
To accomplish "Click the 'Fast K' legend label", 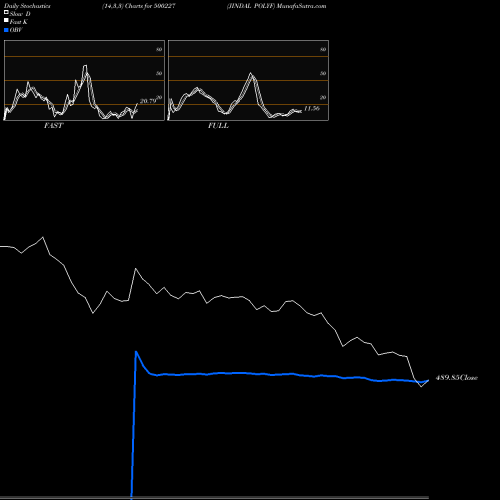I will pos(19,22).
